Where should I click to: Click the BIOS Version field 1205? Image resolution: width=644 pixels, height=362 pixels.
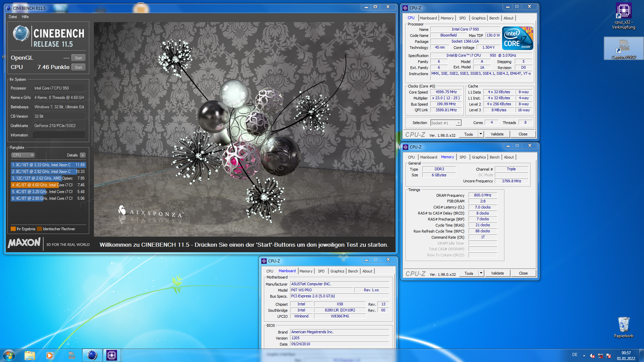tap(339, 338)
